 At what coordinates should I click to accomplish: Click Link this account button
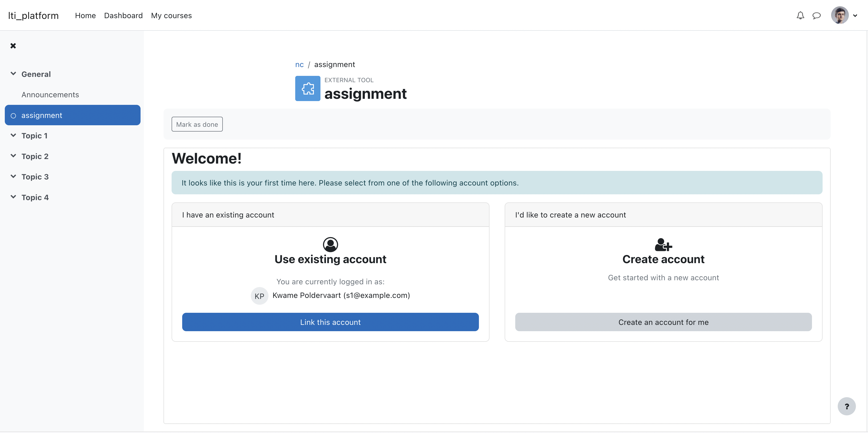[330, 322]
